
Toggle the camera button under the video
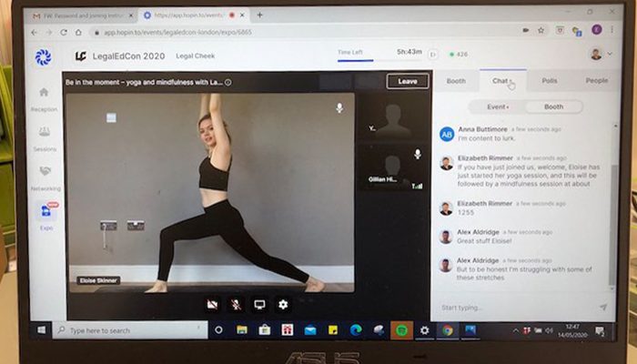(x=212, y=304)
